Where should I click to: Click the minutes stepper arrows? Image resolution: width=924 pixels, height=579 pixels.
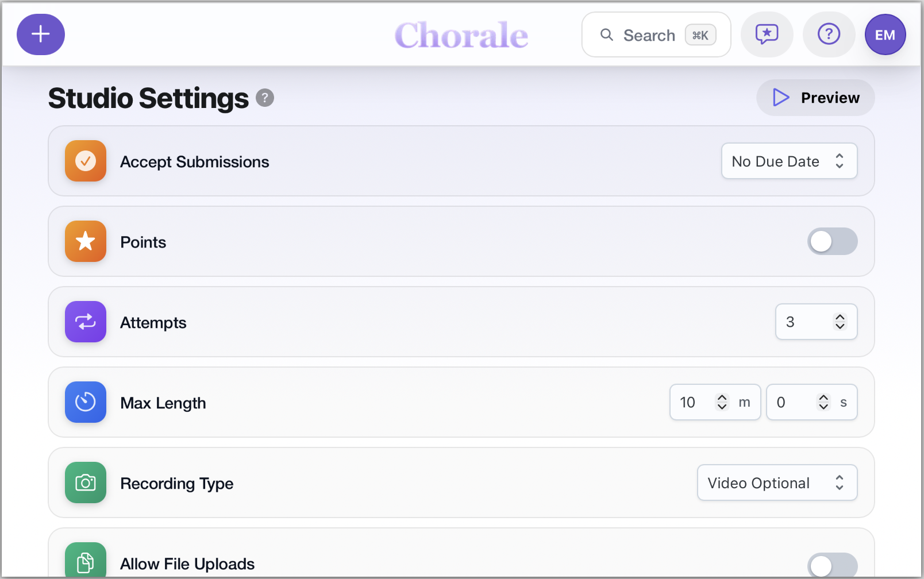tap(722, 402)
